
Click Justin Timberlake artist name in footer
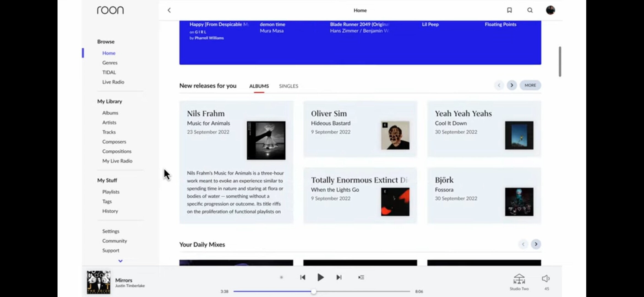pos(130,286)
